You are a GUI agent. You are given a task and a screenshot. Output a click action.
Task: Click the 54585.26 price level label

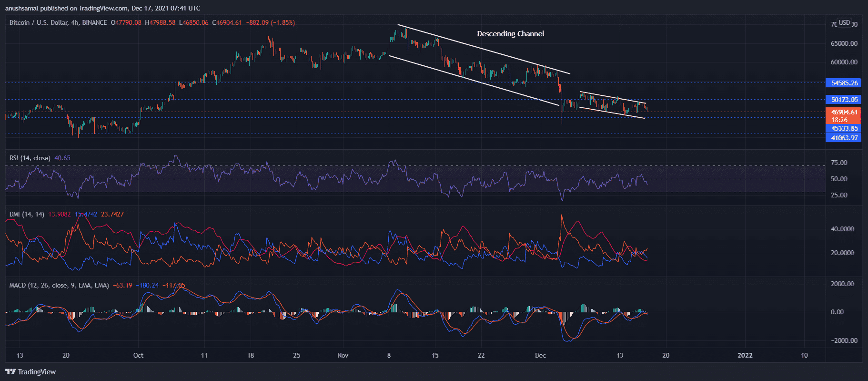(x=844, y=83)
